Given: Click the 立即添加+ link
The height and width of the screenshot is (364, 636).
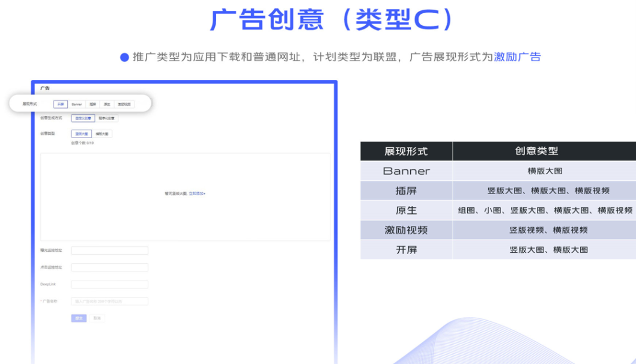Looking at the screenshot, I should point(197,194).
